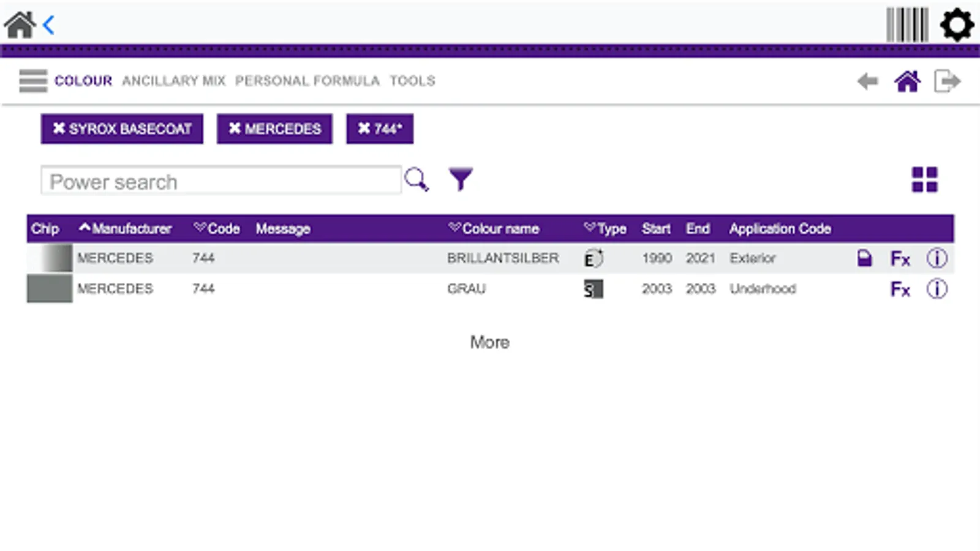980x551 pixels.
Task: Click the Start column header
Action: 656,229
